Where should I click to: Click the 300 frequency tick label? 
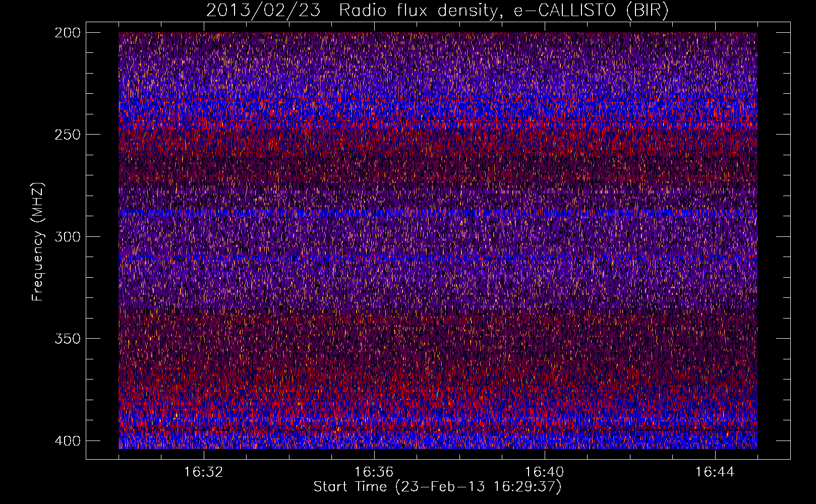pyautogui.click(x=67, y=236)
